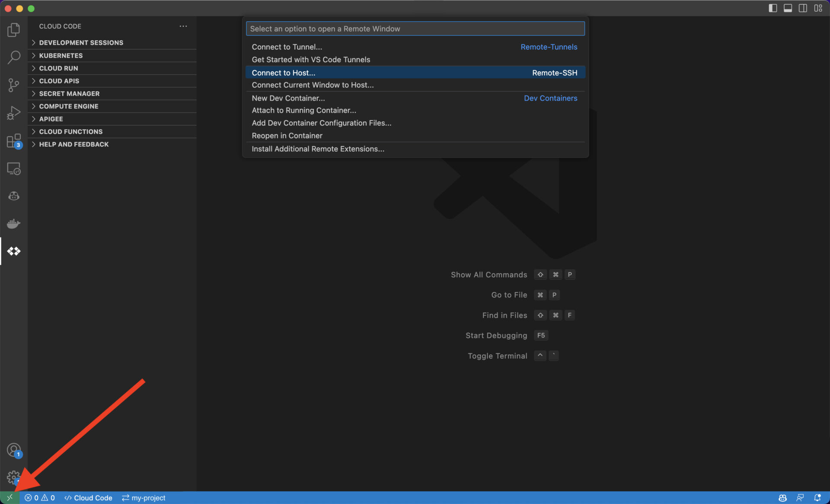Open the Explorer view in activity bar
Screen dimensions: 830x504
(14, 30)
